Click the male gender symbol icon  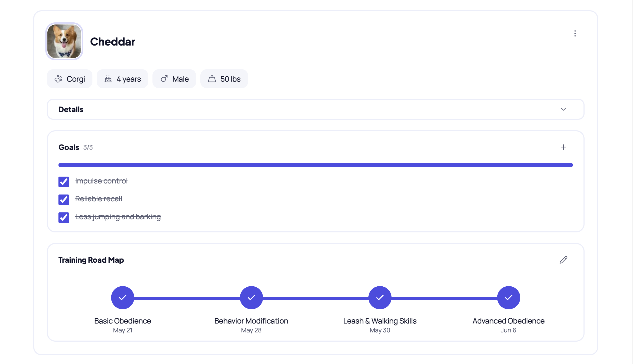pos(164,79)
